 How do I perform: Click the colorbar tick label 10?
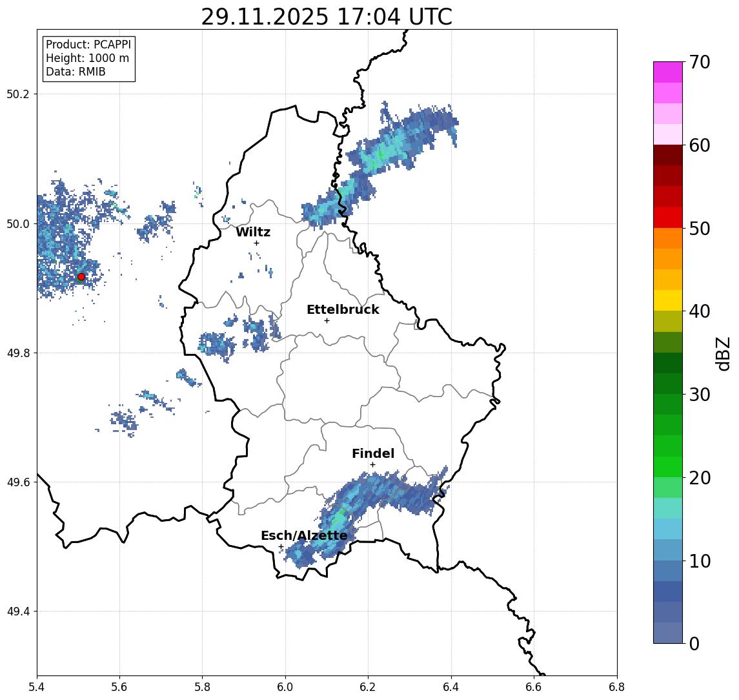[x=700, y=561]
